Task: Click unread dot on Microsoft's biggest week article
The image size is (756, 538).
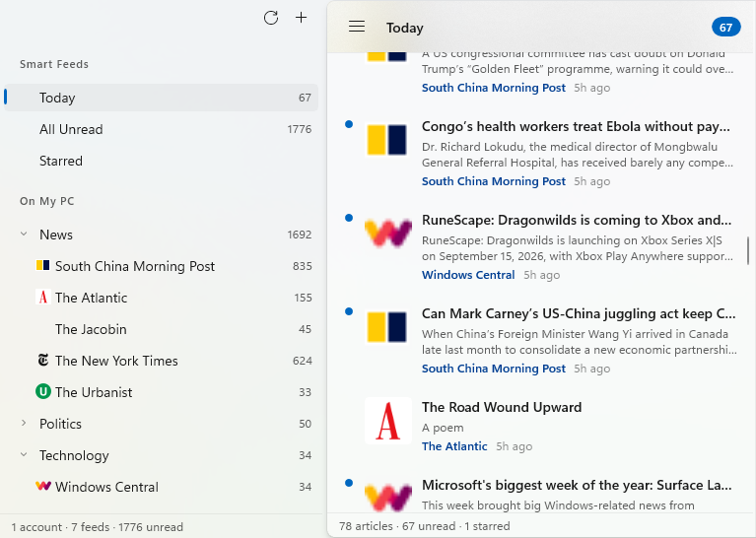Action: click(349, 483)
